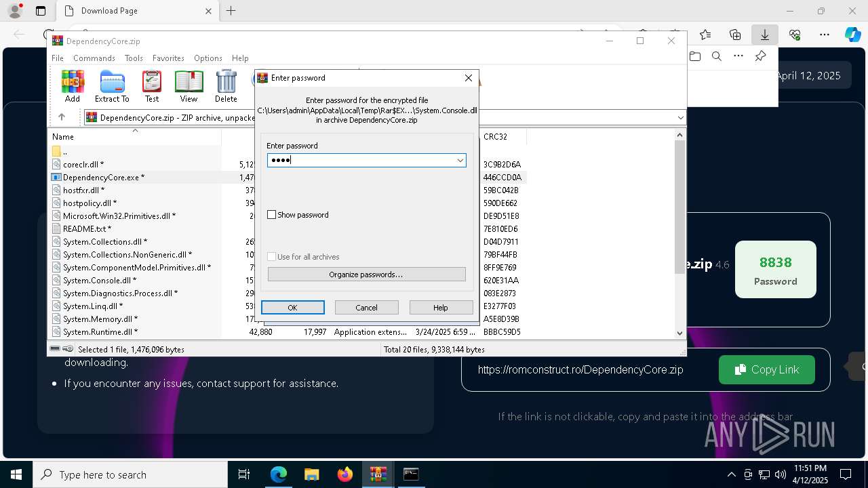Open the notification center icon
This screenshot has height=488, width=868.
846,474
